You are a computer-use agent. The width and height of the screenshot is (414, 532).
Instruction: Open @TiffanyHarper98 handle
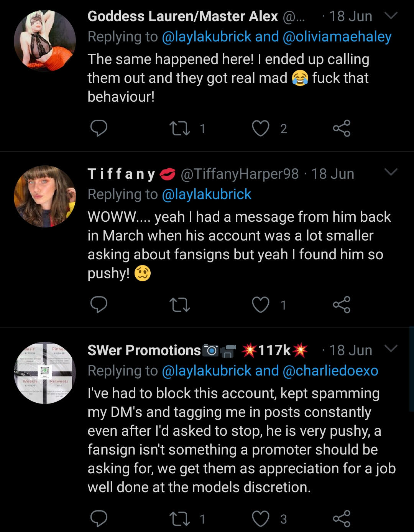point(239,174)
